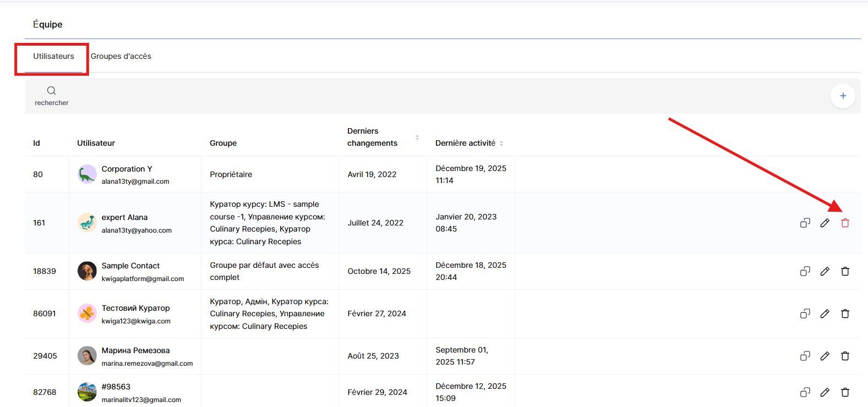Click the Тестовий Куратор user name
Image resolution: width=868 pixels, height=407 pixels.
[135, 308]
